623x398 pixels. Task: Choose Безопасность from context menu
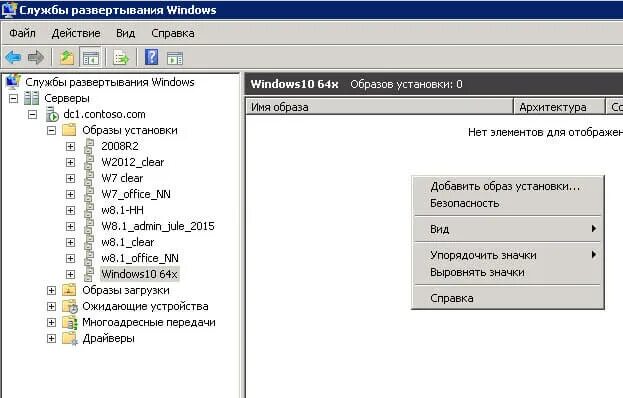pos(507,203)
